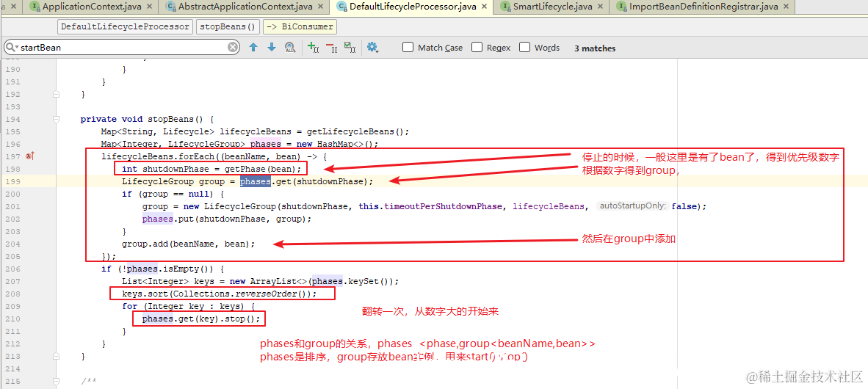The width and height of the screenshot is (868, 389).
Task: Click the 'autoStartupOnly:' parameter hint
Action: (632, 206)
